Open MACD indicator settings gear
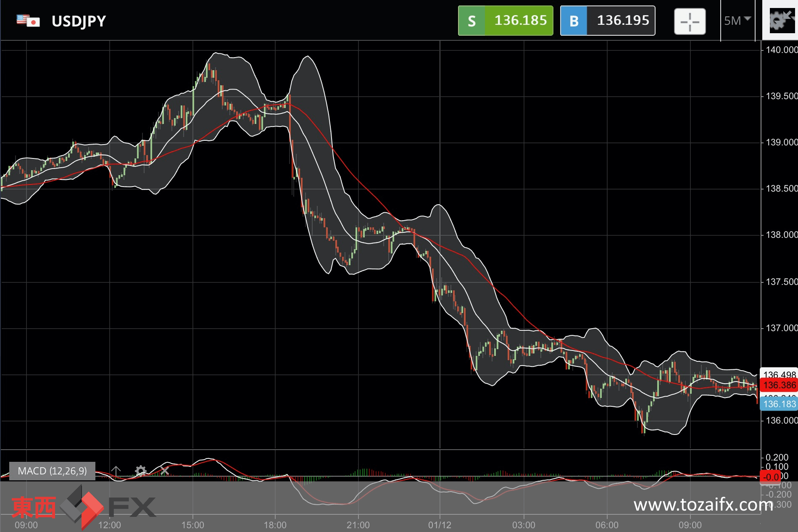Viewport: 798px width, 532px height. coord(140,471)
